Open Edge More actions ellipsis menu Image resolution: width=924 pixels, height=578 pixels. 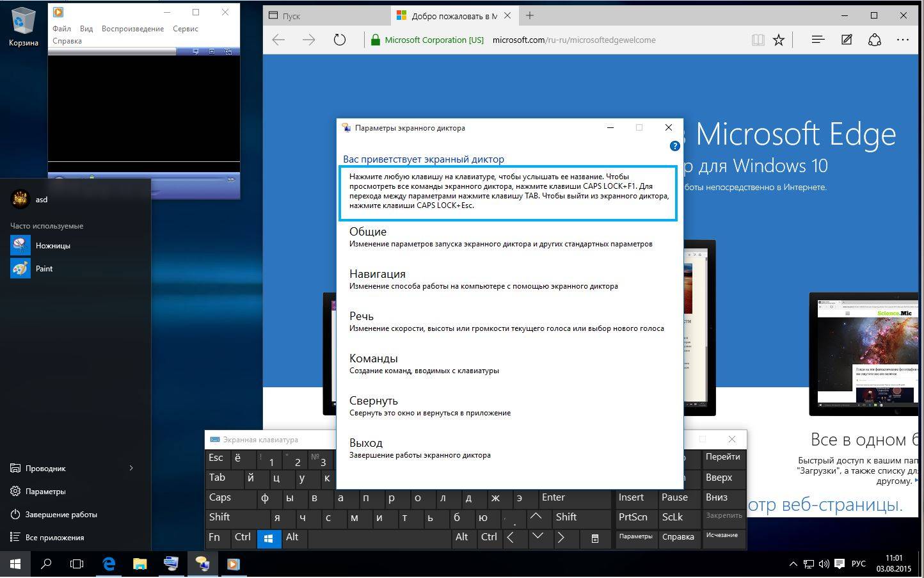point(902,40)
